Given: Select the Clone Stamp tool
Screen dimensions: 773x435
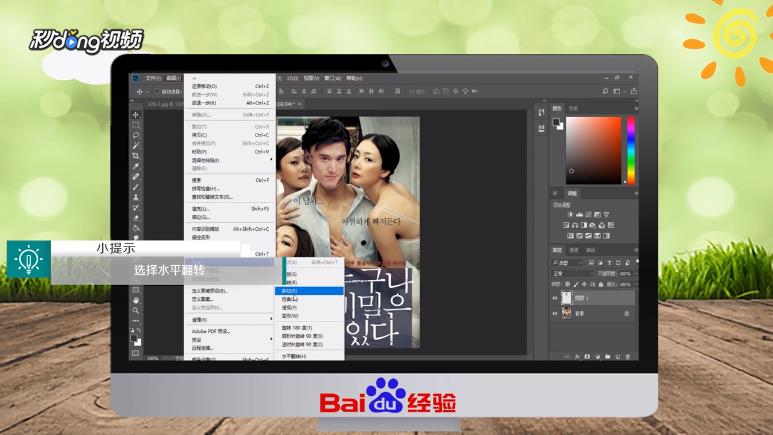Looking at the screenshot, I should (x=136, y=197).
